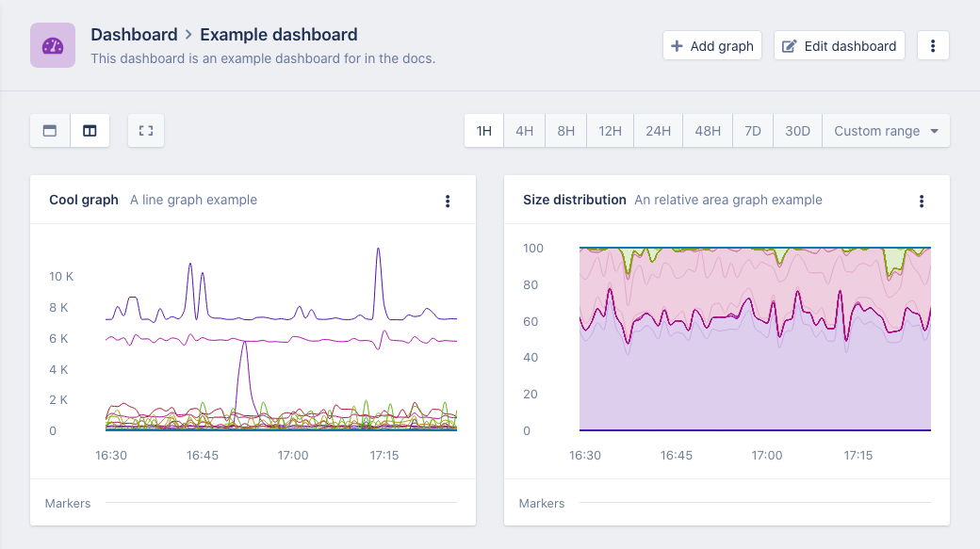Click the Dashboard breadcrumb link
Screen dimensions: 980x549
(134, 35)
